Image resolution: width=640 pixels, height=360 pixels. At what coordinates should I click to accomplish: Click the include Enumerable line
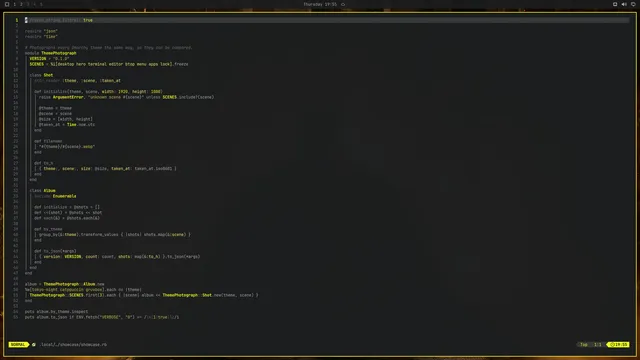(x=55, y=196)
